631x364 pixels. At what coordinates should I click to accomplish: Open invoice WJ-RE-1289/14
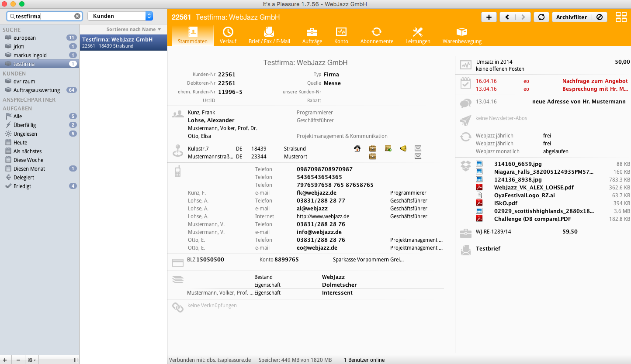click(x=494, y=232)
